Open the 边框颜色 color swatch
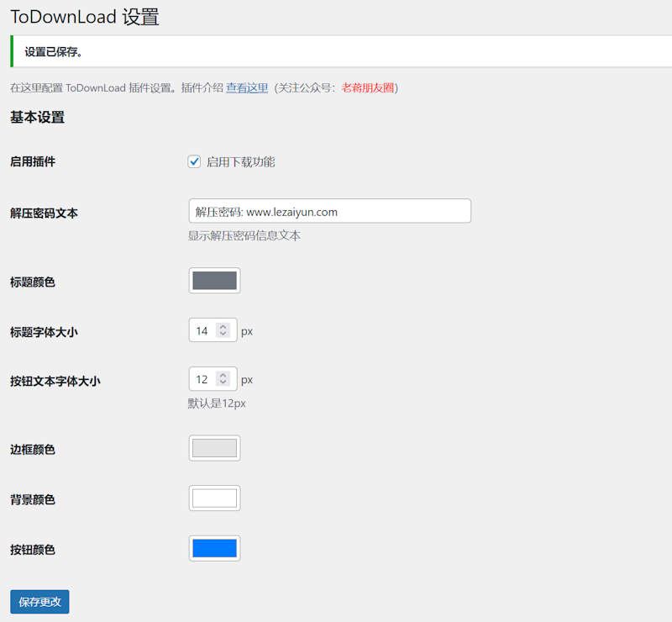672x622 pixels. pos(214,448)
